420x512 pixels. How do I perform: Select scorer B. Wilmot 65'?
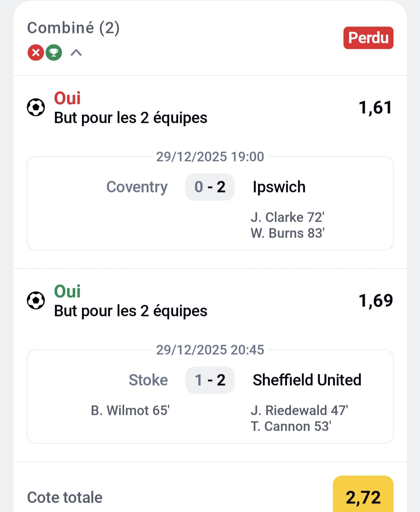130,410
